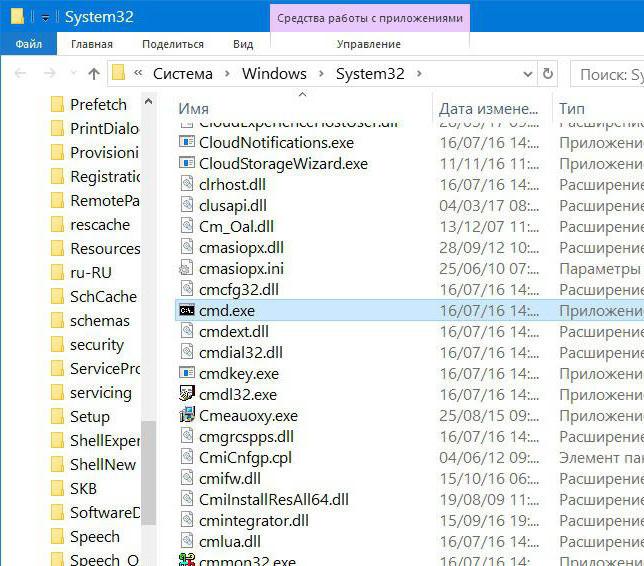Click the Cm_Oal.dll file icon

point(187,226)
